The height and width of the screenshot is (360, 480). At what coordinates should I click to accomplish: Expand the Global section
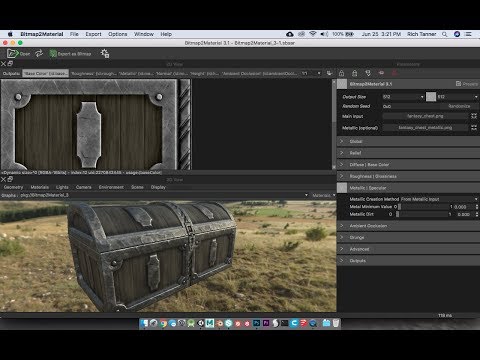(x=409, y=141)
